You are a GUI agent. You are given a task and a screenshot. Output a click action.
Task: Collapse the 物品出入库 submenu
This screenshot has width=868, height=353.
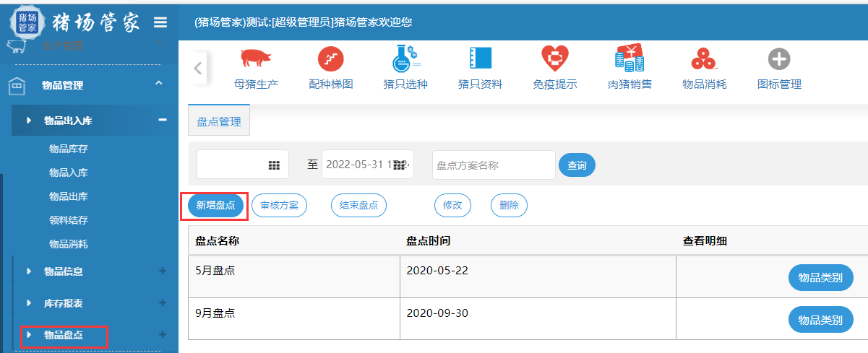pos(163,120)
